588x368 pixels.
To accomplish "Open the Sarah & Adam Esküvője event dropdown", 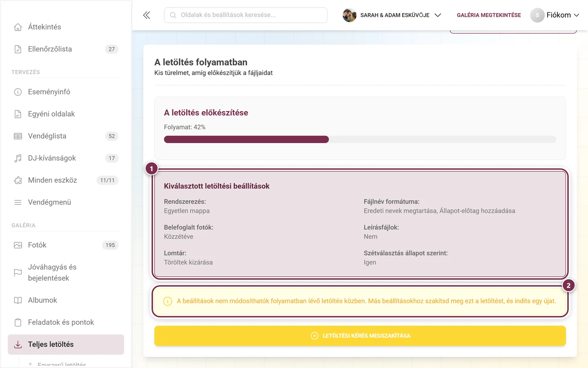I will pyautogui.click(x=392, y=15).
